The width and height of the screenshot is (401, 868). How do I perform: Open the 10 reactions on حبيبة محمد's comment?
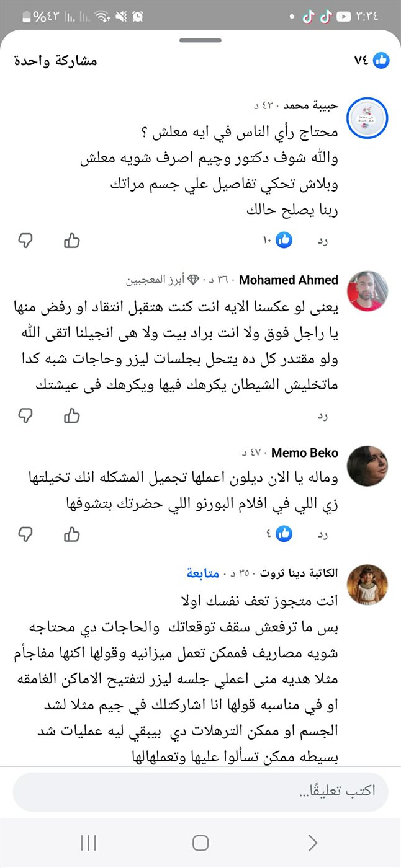tap(277, 241)
